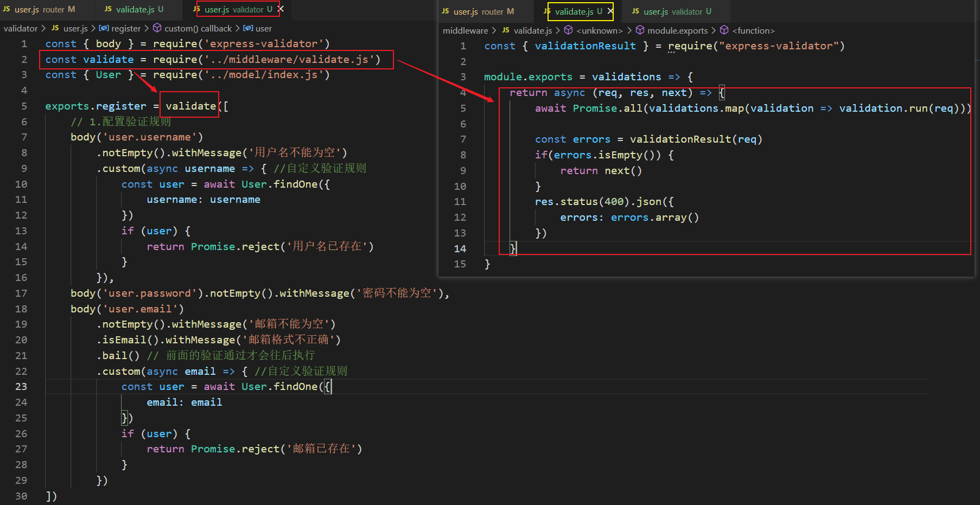The height and width of the screenshot is (505, 980).
Task: Click return next() in validate.js editor
Action: coord(601,170)
